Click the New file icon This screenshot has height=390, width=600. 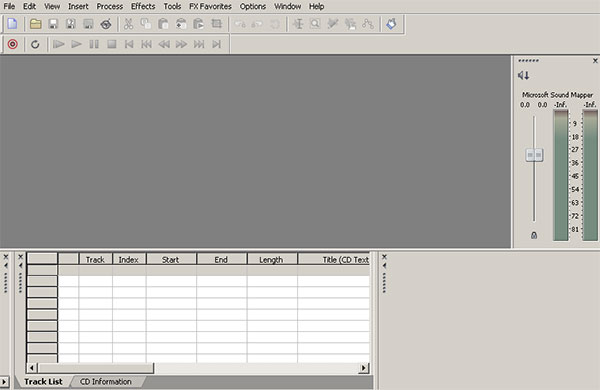(x=12, y=24)
